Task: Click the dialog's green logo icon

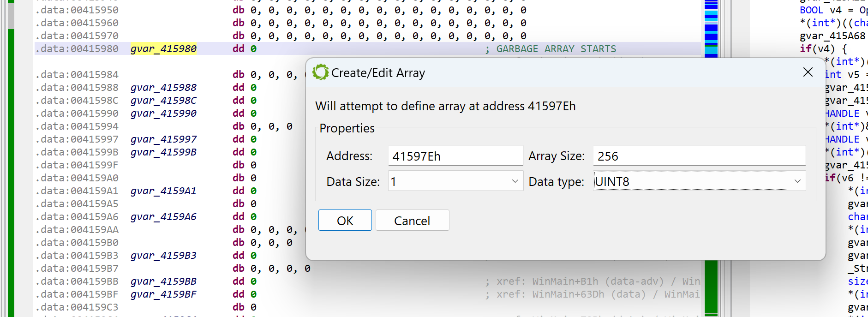Action: click(320, 72)
